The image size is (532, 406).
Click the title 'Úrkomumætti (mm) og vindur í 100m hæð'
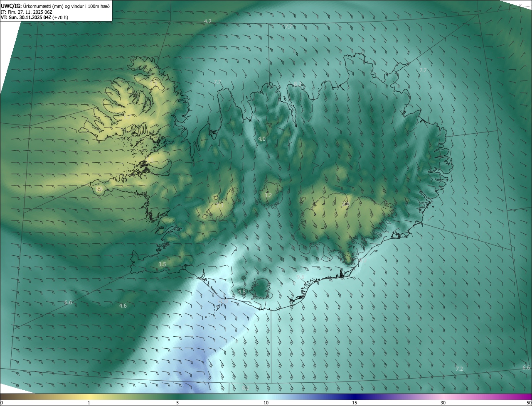point(66,6)
